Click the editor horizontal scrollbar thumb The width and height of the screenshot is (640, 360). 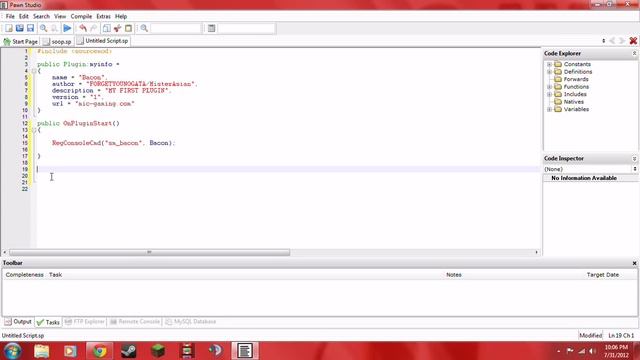[x=149, y=252]
